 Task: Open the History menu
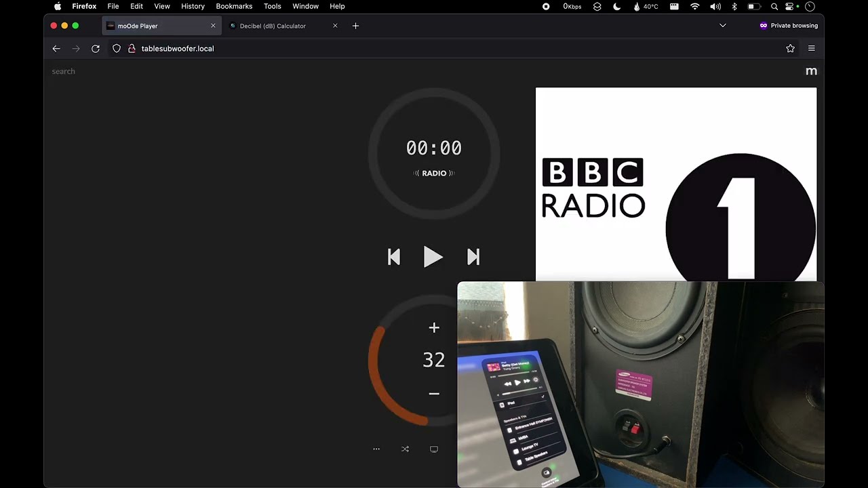point(193,6)
